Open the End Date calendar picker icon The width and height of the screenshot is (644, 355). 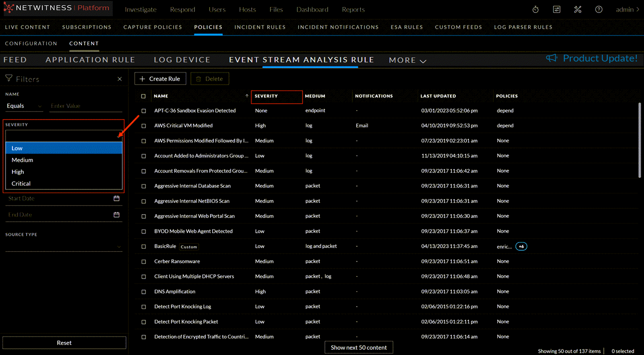point(116,215)
